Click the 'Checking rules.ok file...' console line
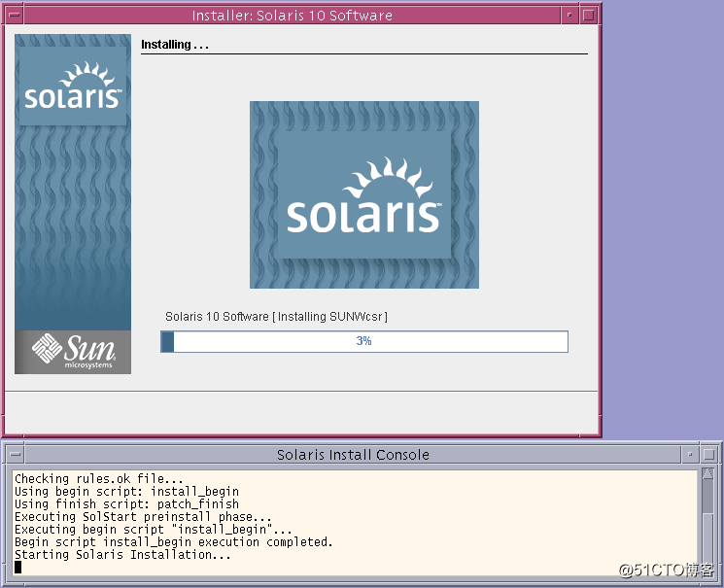Screen dimensions: 724x588 click(99, 478)
